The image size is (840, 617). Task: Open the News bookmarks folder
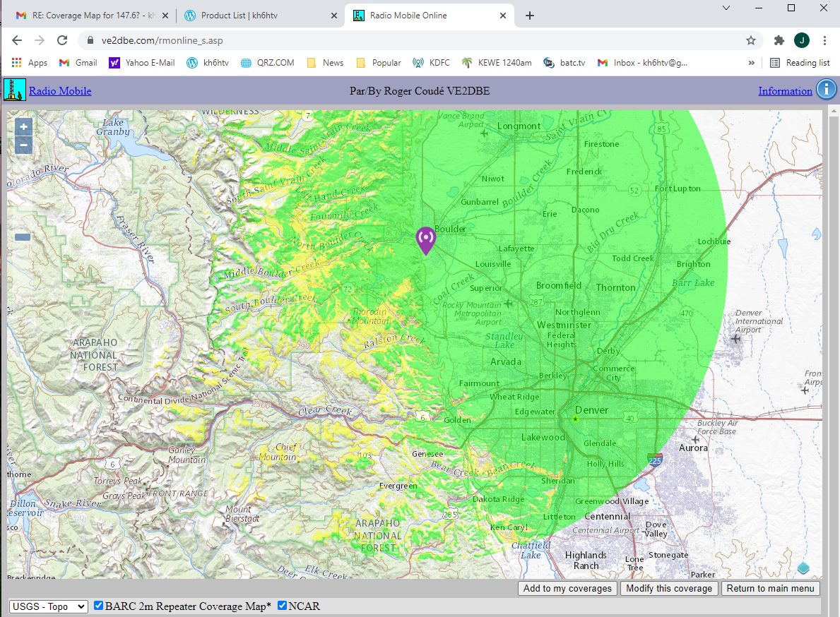pos(325,63)
